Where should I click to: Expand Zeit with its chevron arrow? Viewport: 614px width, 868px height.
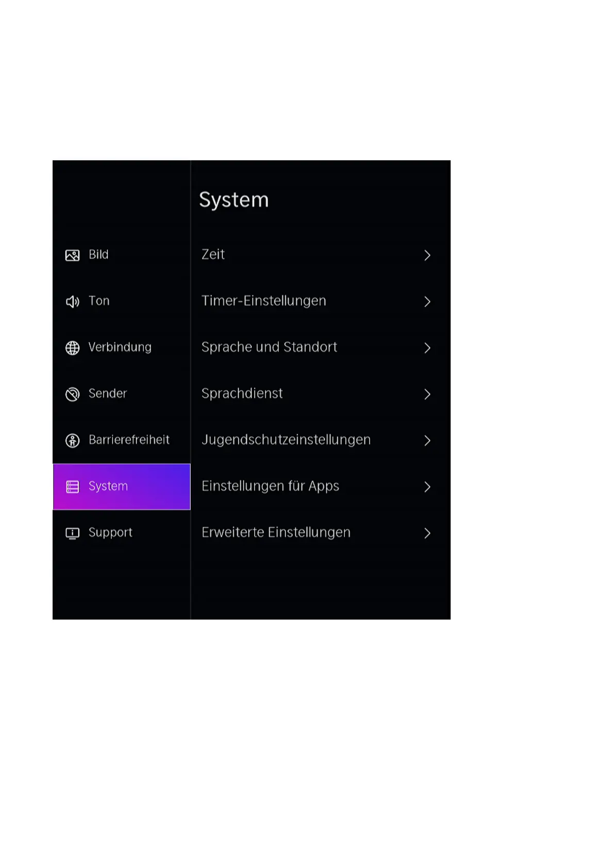coord(427,255)
